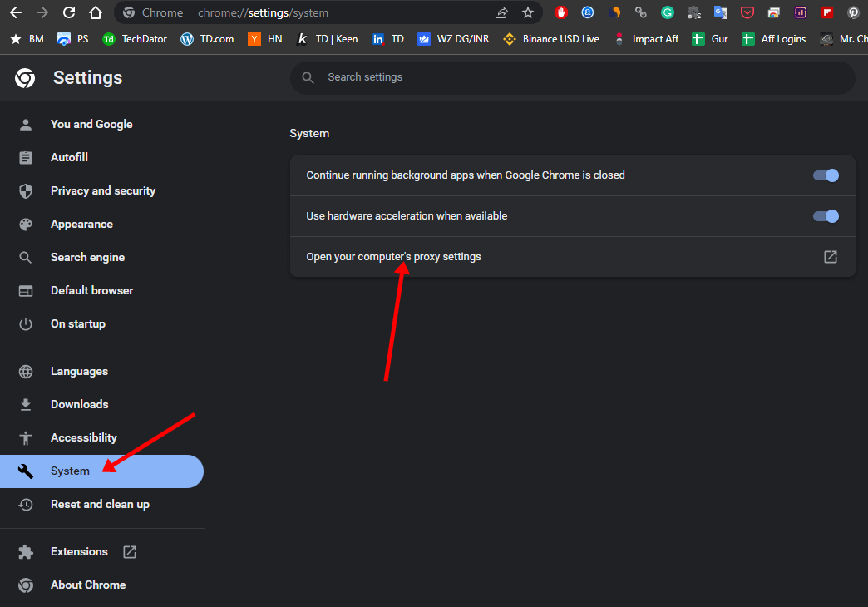868x607 pixels.
Task: Click the Chrome logo beside Settings title
Action: click(25, 78)
